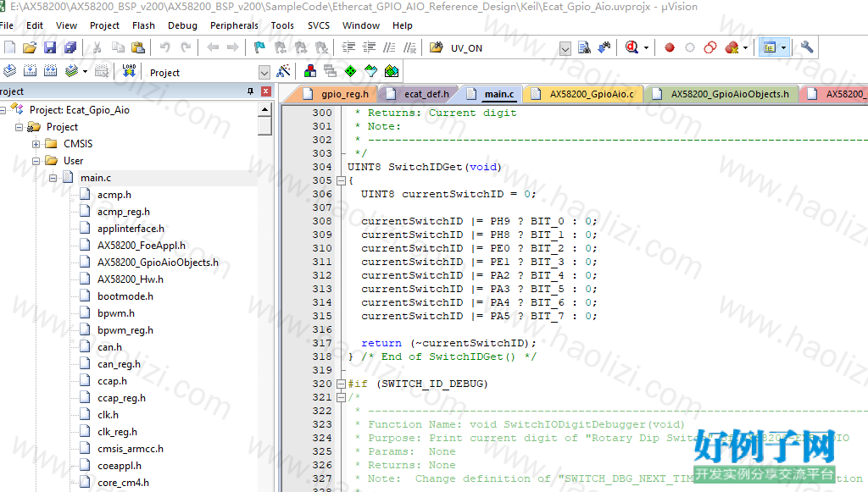Select AX58200_FoeAppl.h in the tree
The width and height of the screenshot is (868, 492).
(x=142, y=246)
